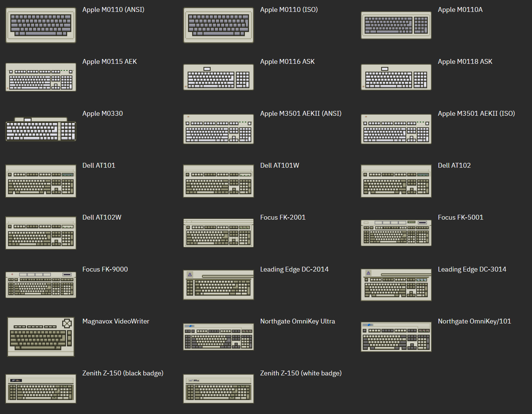The image size is (532, 414).
Task: Click the Apple M0110 (ISO) text label
Action: [x=289, y=10]
